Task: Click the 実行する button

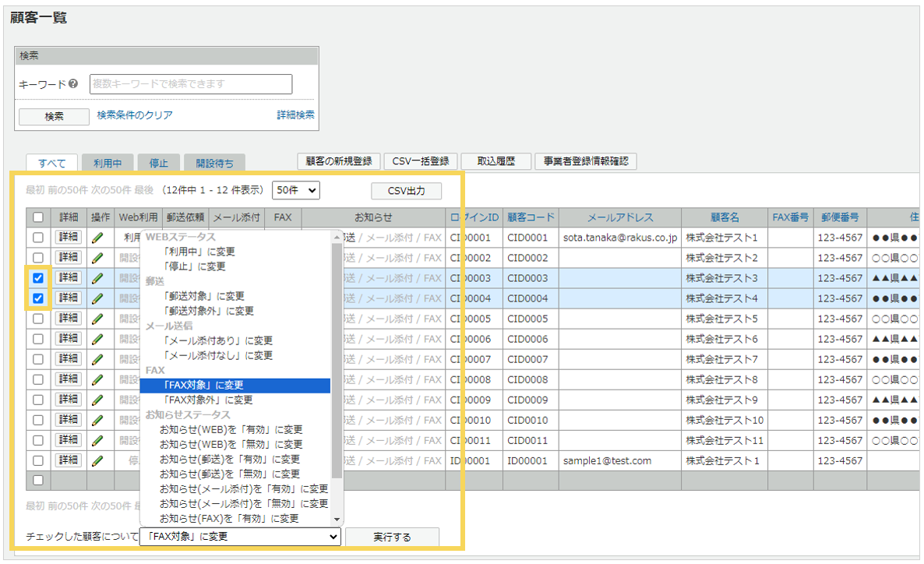Action: [x=392, y=537]
